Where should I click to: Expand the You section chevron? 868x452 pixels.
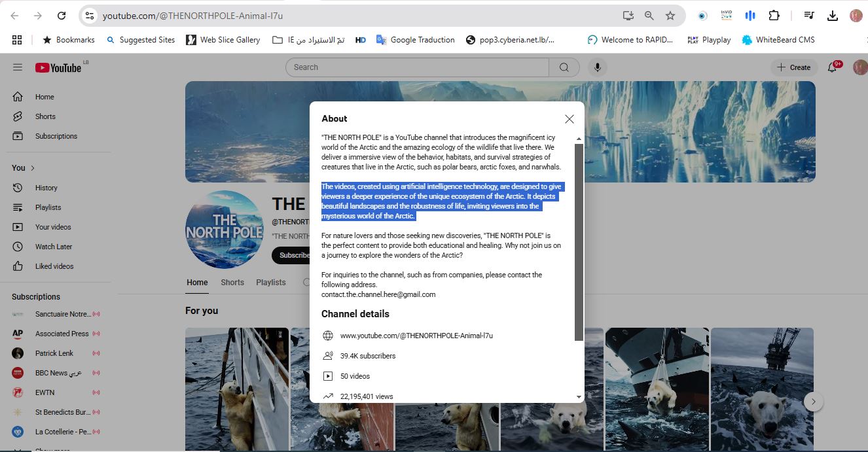(33, 168)
